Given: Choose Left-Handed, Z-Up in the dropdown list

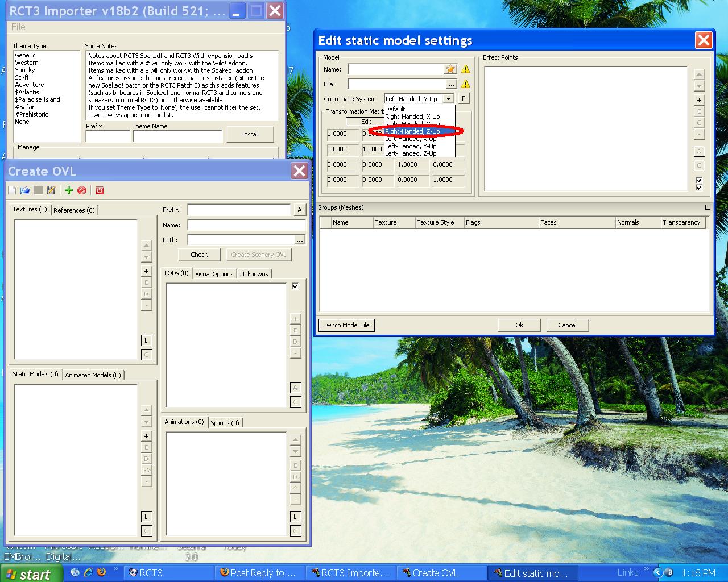Looking at the screenshot, I should (x=411, y=153).
